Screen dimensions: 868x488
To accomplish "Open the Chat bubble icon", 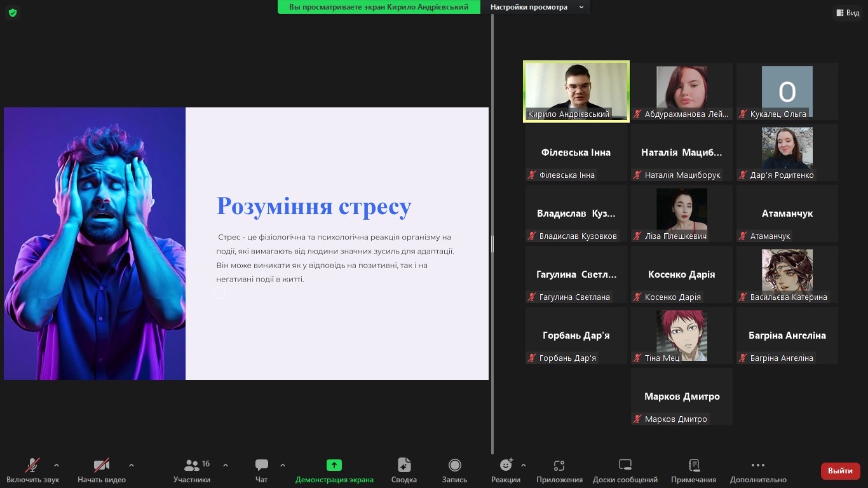I will pos(262,465).
